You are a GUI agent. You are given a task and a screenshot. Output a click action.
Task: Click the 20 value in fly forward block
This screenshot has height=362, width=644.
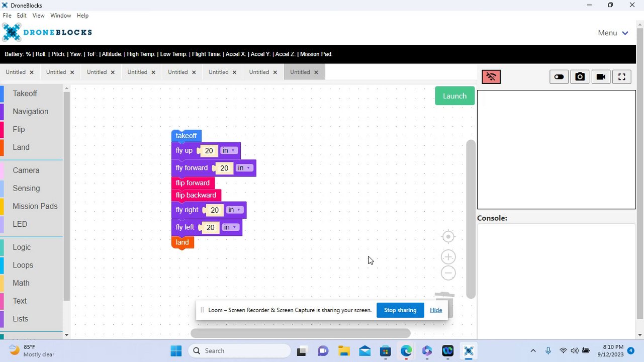click(224, 168)
